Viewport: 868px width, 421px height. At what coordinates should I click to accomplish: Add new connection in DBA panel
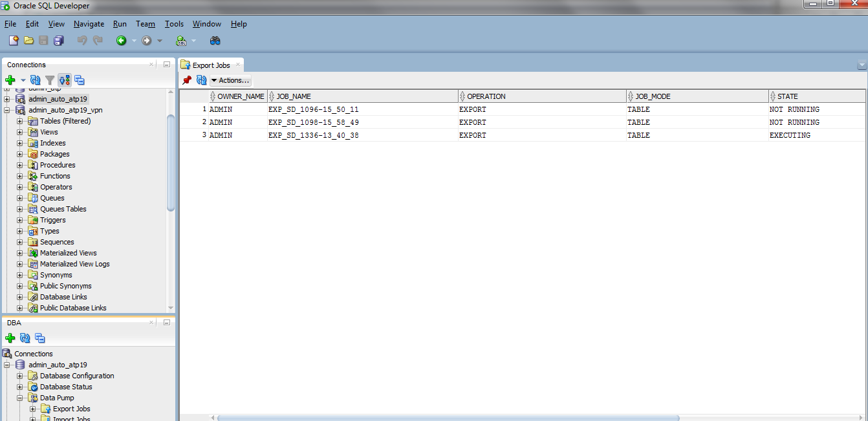(x=10, y=338)
